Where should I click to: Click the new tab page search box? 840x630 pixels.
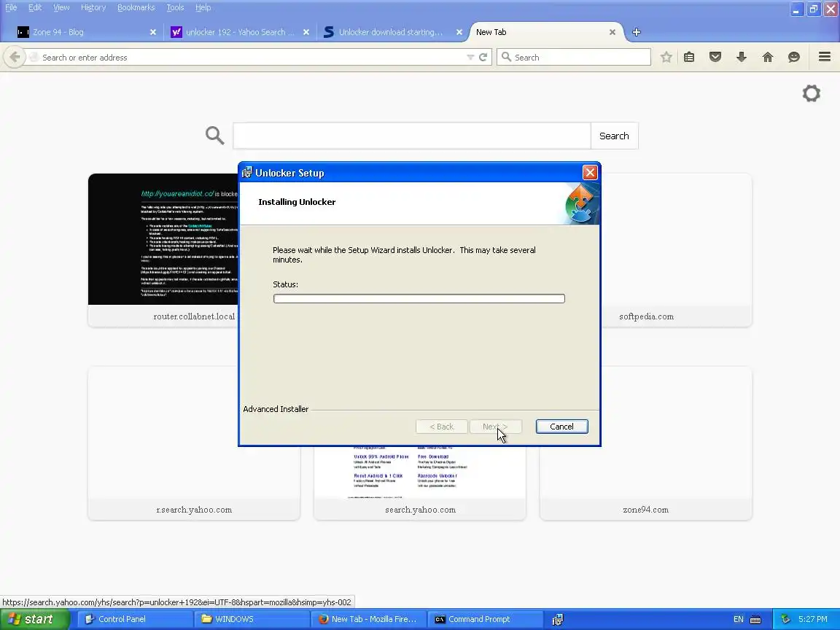tap(412, 136)
